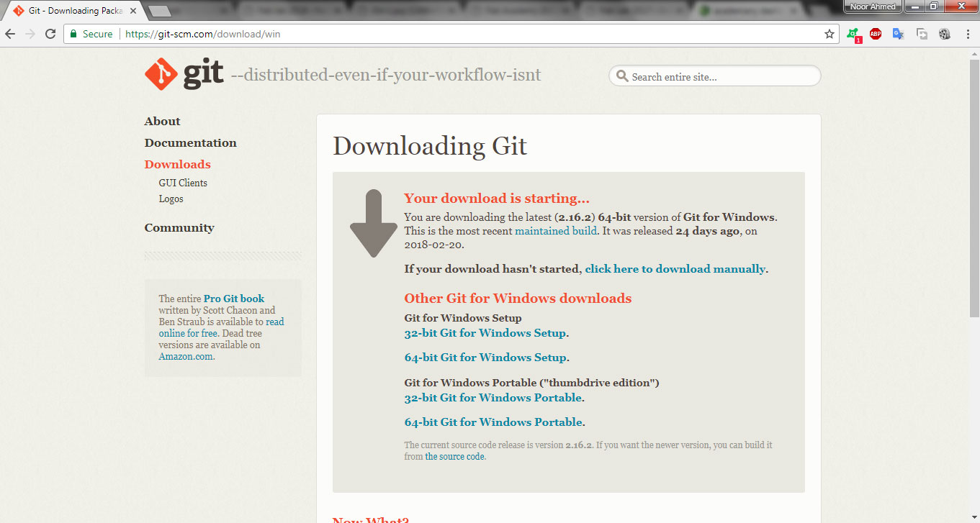The image size is (980, 523).
Task: Download 64-bit Git for Windows Setup
Action: point(485,358)
